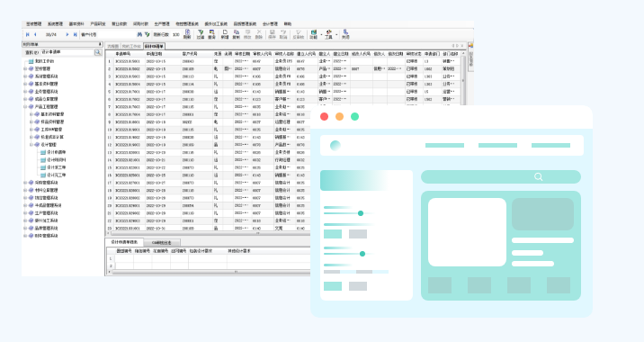Expand the 系统管理系统 node in the tree

25,76
